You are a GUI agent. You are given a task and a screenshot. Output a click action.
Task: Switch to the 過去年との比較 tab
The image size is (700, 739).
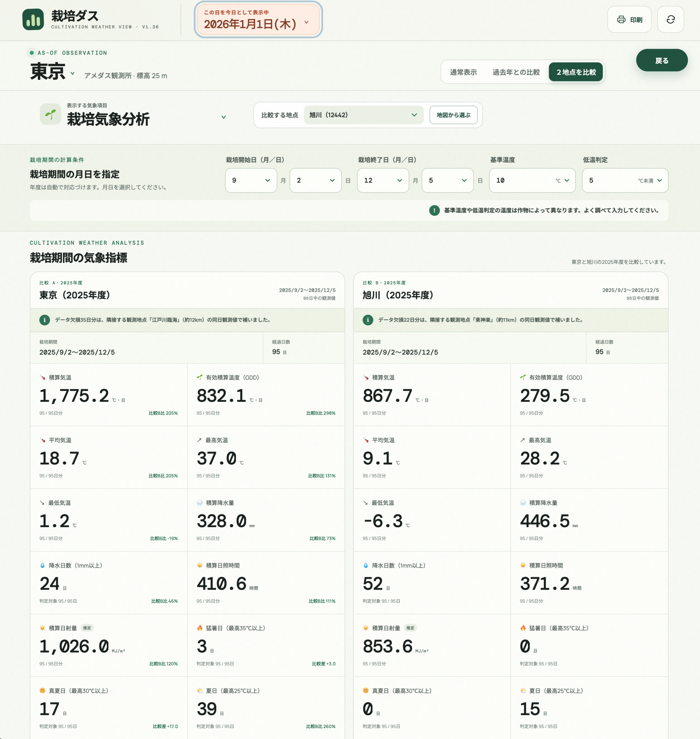[516, 72]
